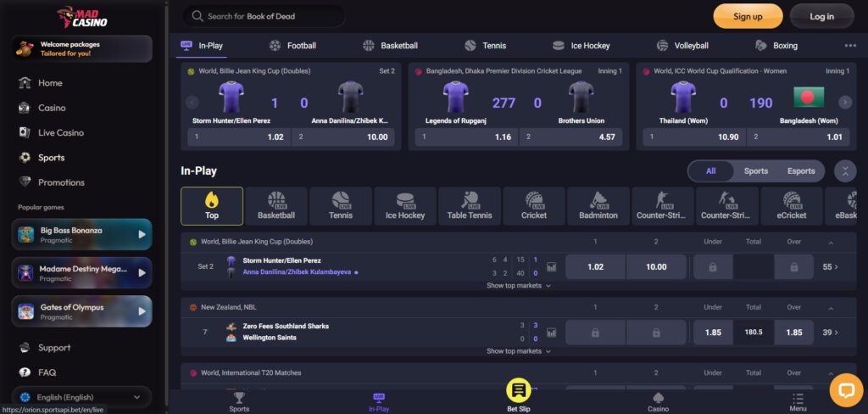Choose the Badminton live category icon
Screen dimensions: 868x414
click(x=598, y=206)
